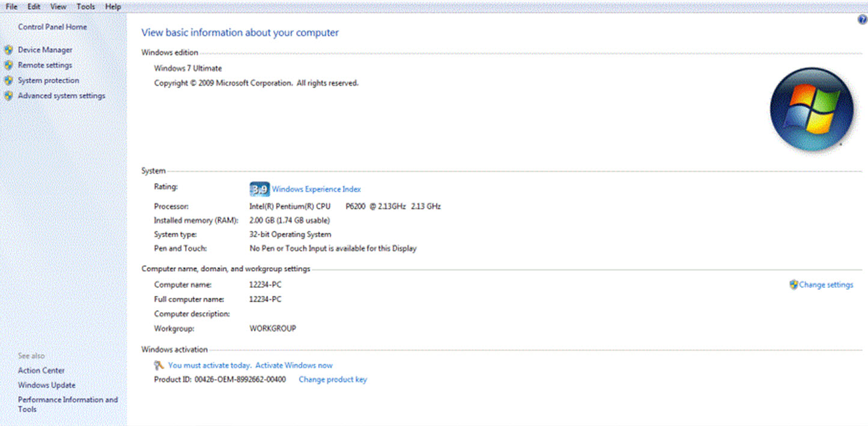Open the Windows Experience Index link

point(316,189)
